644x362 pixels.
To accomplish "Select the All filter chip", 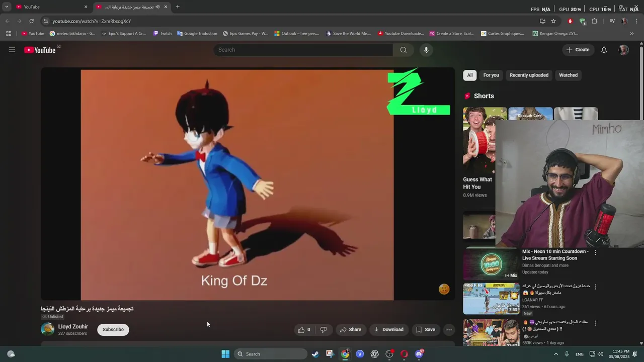I will click(470, 75).
